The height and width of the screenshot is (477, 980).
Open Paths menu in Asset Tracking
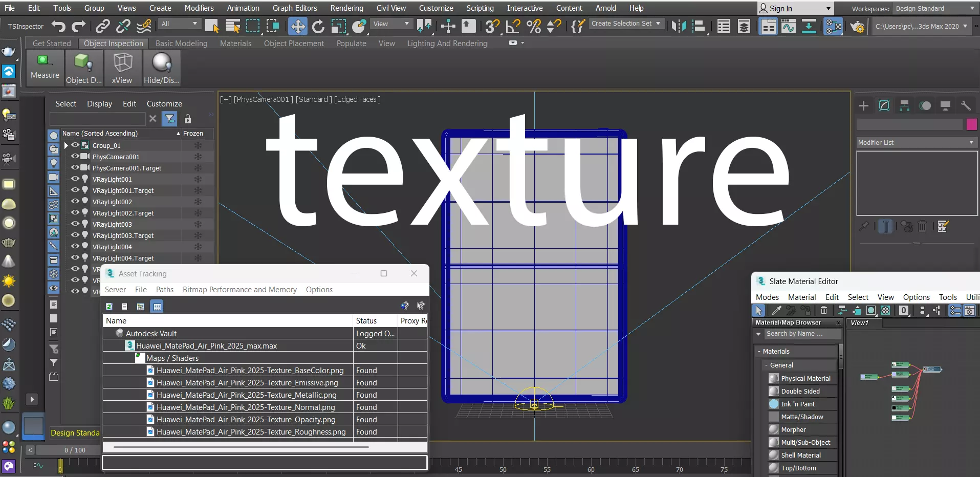(165, 290)
